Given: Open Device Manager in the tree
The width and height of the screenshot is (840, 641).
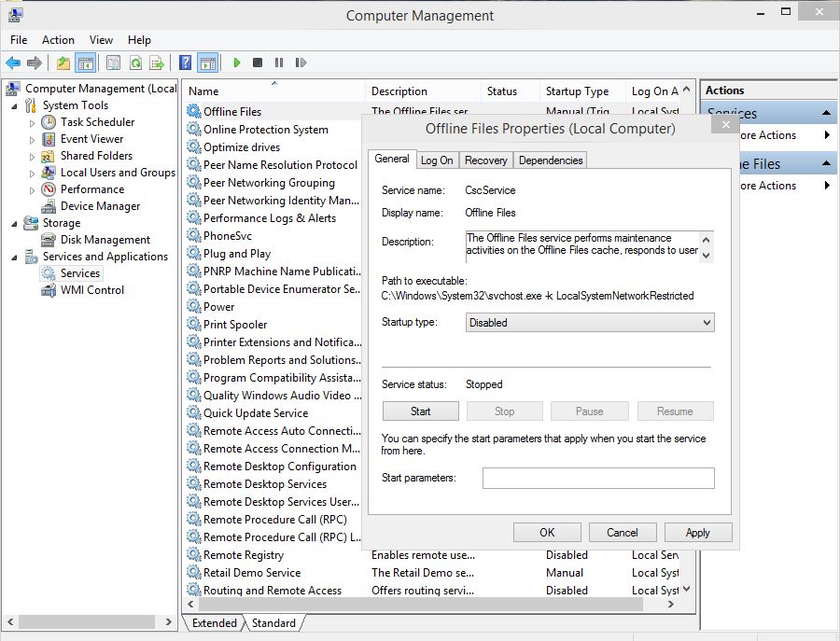Looking at the screenshot, I should pos(100,206).
